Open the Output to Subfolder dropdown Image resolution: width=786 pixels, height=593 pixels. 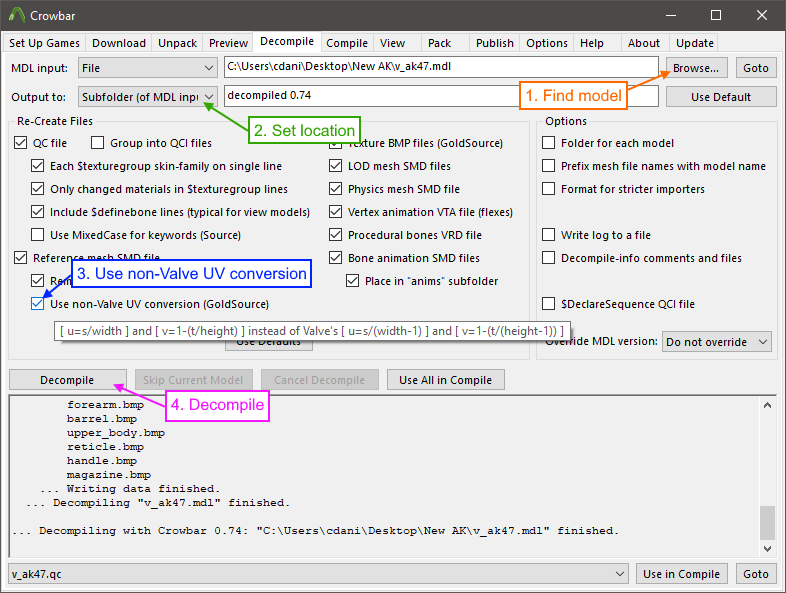pos(147,97)
